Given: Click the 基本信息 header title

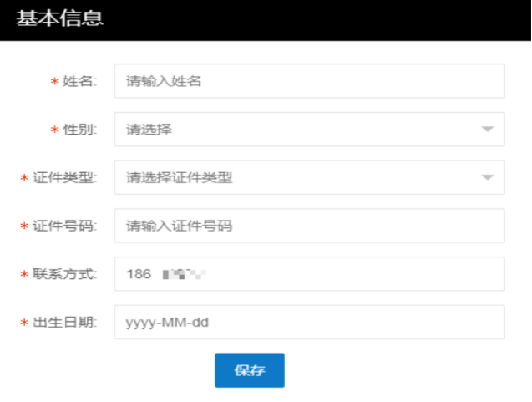Looking at the screenshot, I should (x=59, y=18).
